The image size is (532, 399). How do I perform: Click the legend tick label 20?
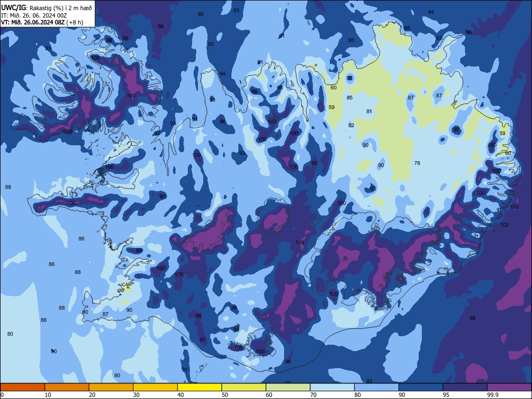click(92, 395)
